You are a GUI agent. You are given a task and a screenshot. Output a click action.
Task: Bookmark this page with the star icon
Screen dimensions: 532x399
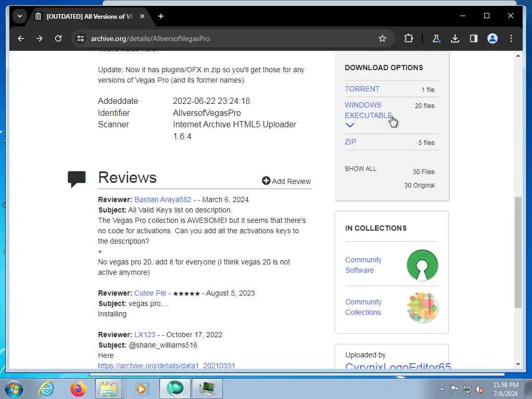pyautogui.click(x=382, y=38)
